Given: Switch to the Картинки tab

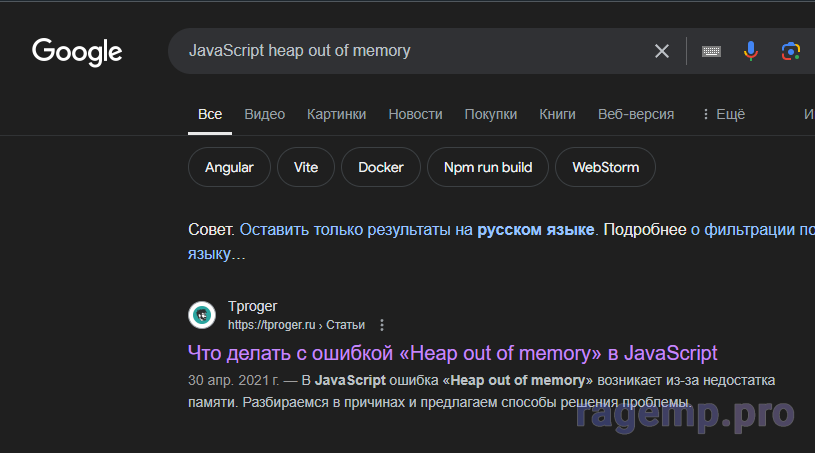Looking at the screenshot, I should point(336,114).
